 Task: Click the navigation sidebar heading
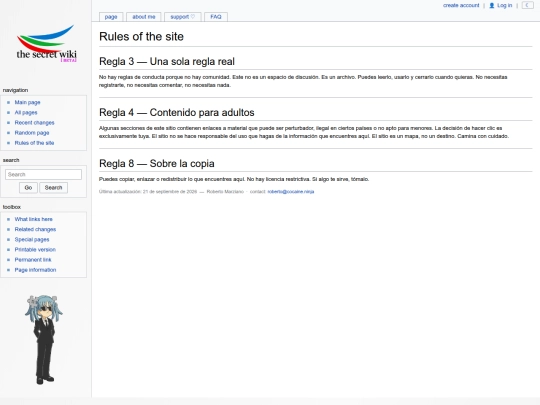15,90
